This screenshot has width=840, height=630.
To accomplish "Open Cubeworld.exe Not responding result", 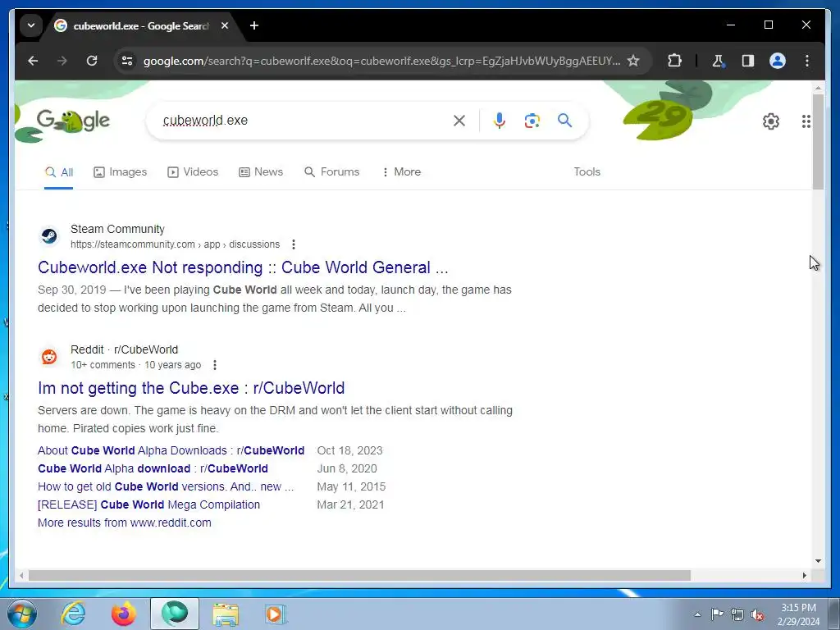I will [x=243, y=267].
